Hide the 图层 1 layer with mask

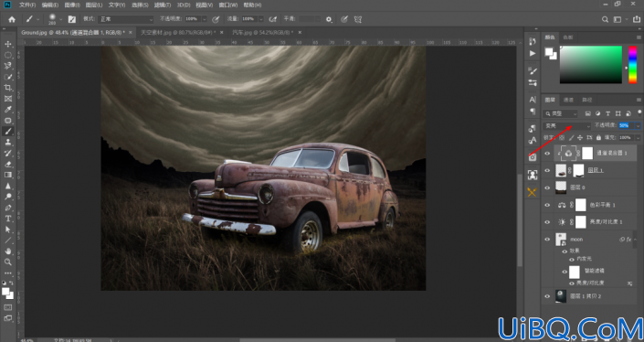(547, 170)
